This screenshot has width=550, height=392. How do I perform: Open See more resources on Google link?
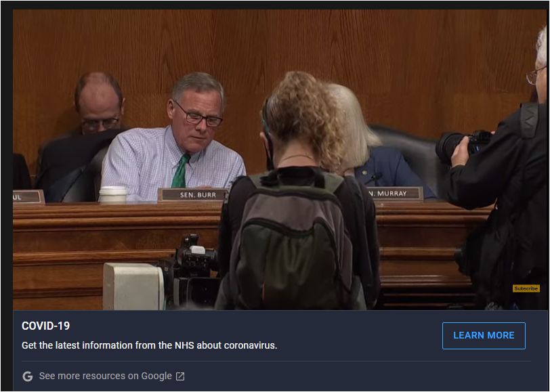click(x=105, y=376)
